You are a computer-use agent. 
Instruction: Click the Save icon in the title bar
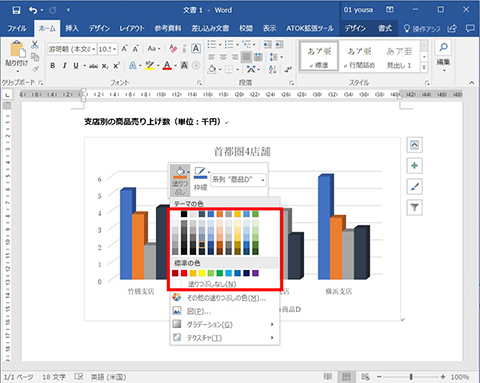(16, 10)
